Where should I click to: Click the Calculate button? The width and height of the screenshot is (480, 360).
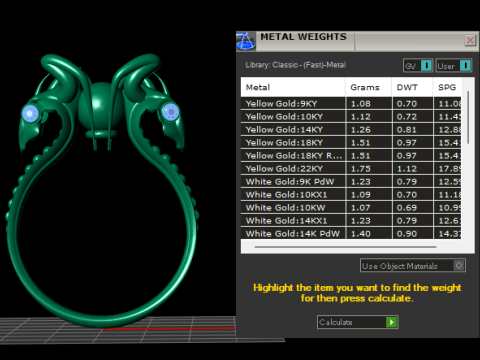(x=357, y=322)
